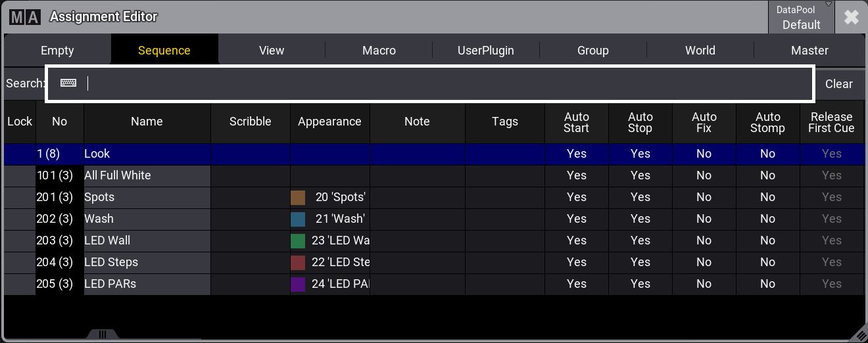
Task: Close the Assignment Editor window
Action: (x=851, y=17)
